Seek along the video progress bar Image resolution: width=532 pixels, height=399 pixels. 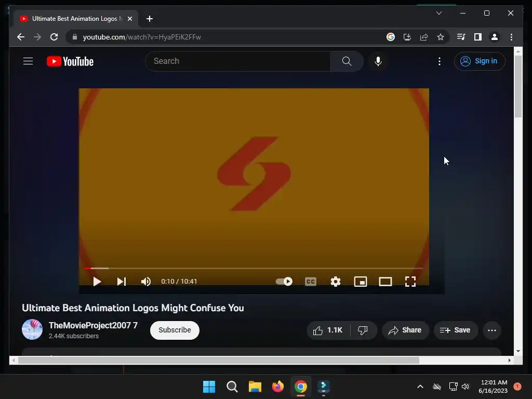click(x=254, y=268)
